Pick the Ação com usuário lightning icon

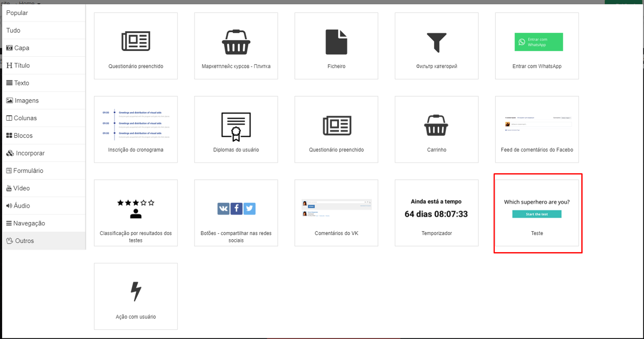136,291
